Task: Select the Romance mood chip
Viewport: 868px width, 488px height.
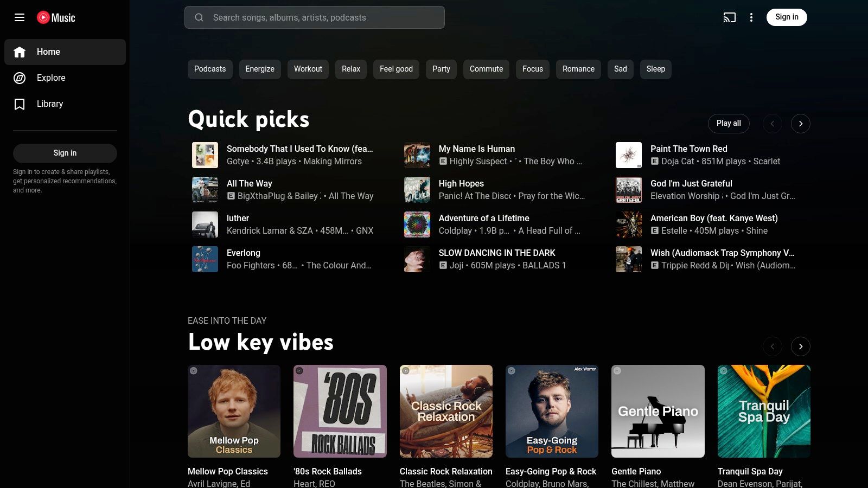Action: (578, 69)
